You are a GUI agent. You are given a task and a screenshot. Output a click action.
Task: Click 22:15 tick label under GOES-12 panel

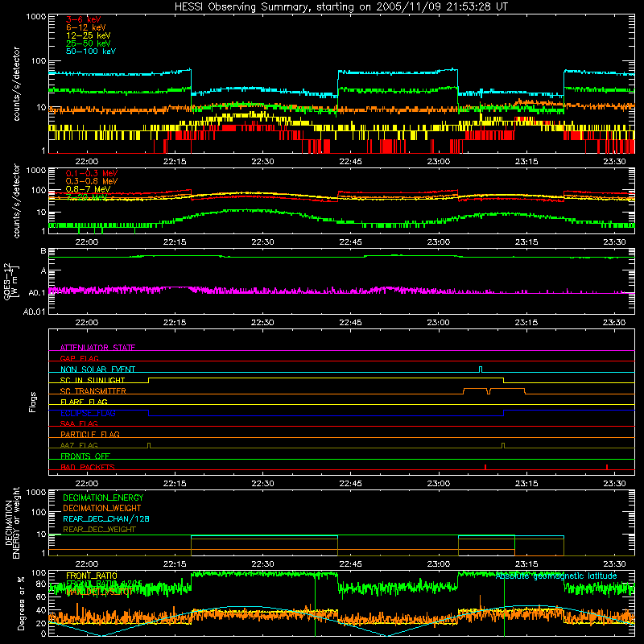(x=175, y=323)
